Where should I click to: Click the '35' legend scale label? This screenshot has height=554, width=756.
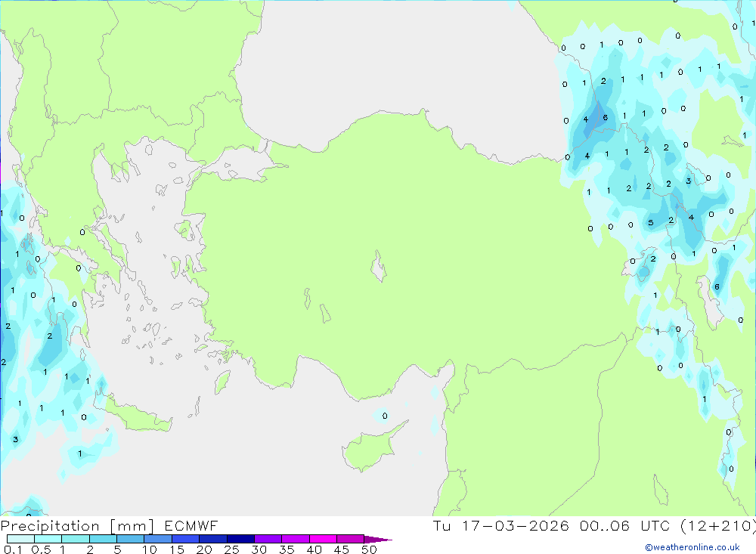pos(287,549)
